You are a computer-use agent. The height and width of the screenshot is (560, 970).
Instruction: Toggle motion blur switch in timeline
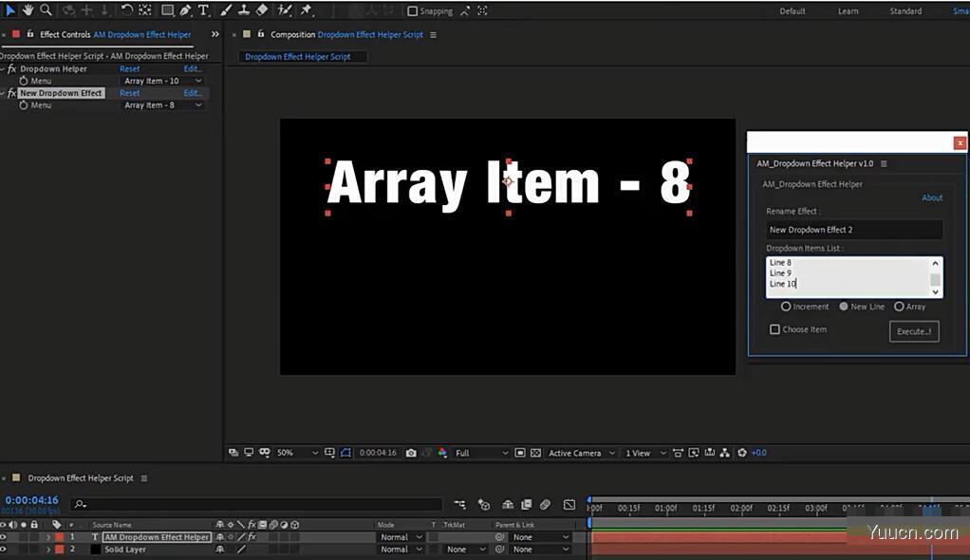545,505
